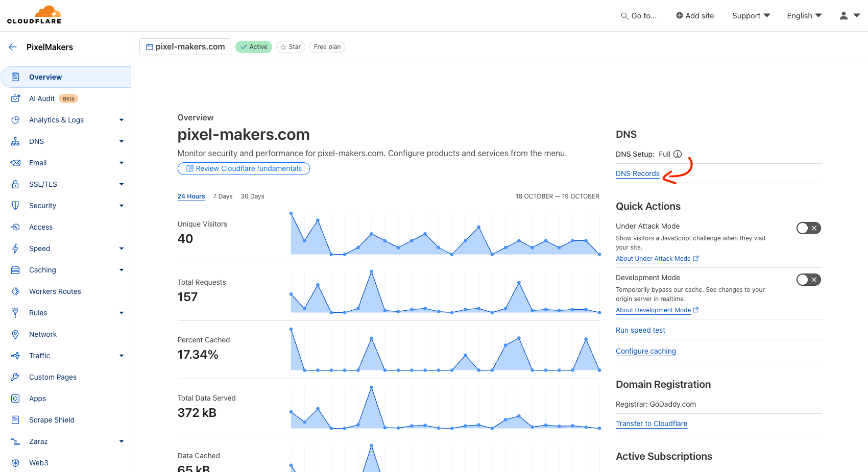This screenshot has width=868, height=472.
Task: Click the Traffic routing icon
Action: [x=15, y=356]
